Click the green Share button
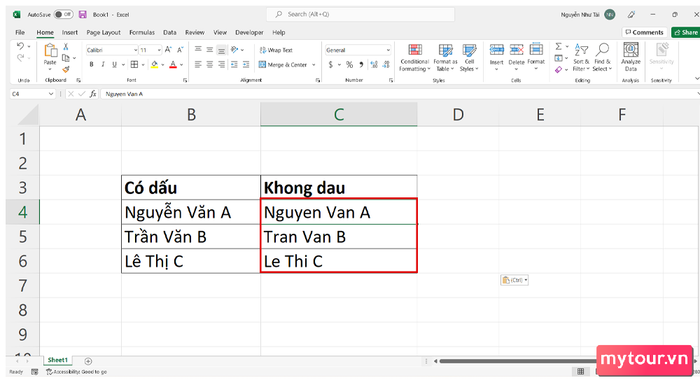The image size is (700, 385). point(686,32)
